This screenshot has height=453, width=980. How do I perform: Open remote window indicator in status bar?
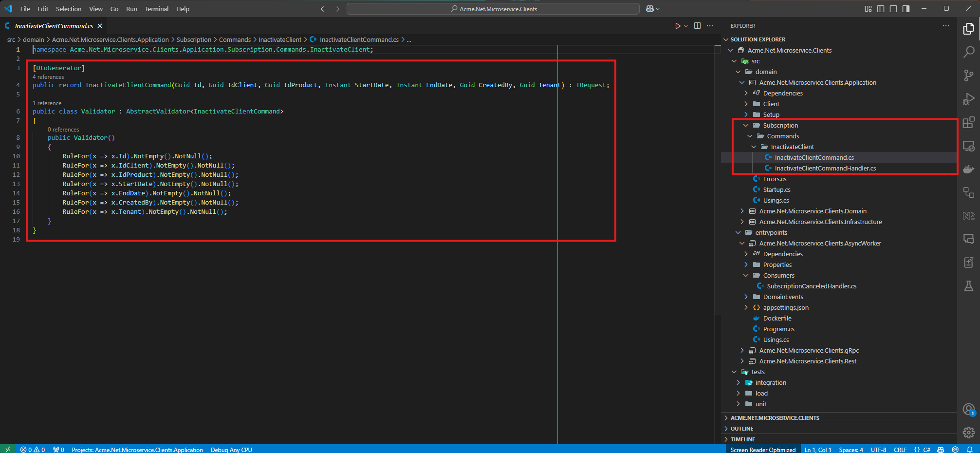pyautogui.click(x=7, y=449)
